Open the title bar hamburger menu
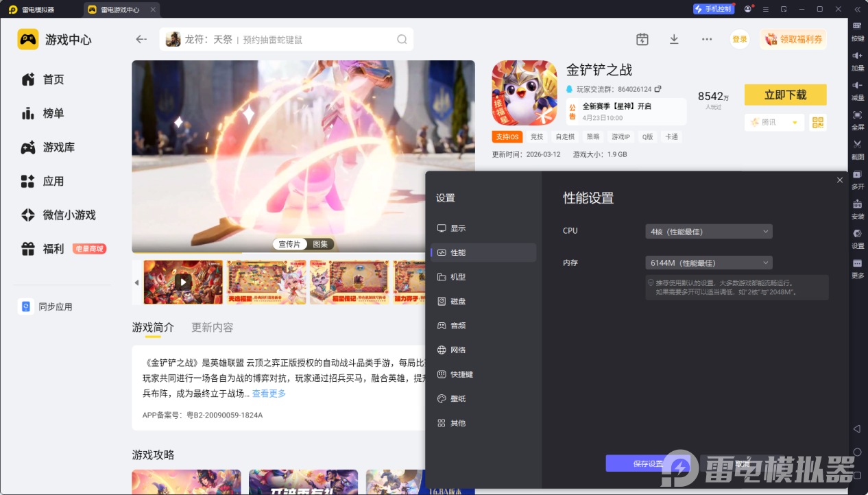 tap(765, 9)
